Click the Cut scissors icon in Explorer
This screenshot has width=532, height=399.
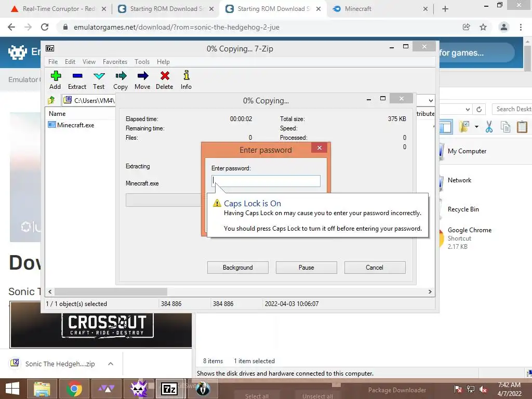[x=489, y=127]
